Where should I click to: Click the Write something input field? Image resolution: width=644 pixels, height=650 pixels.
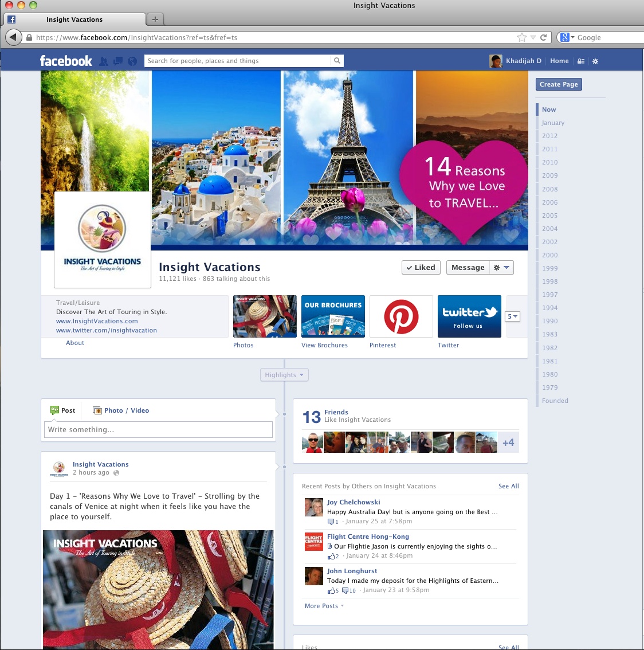click(158, 430)
